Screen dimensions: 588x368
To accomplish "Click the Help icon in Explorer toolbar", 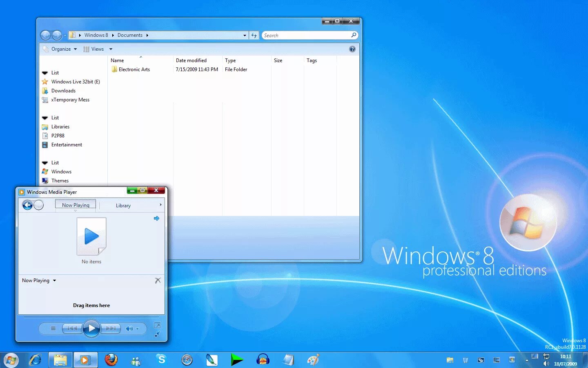I will (352, 49).
